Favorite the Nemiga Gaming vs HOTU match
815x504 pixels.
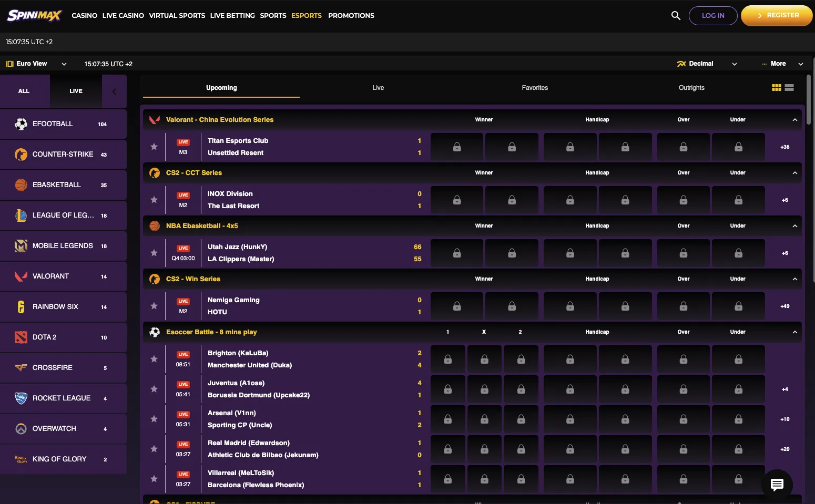tap(154, 306)
